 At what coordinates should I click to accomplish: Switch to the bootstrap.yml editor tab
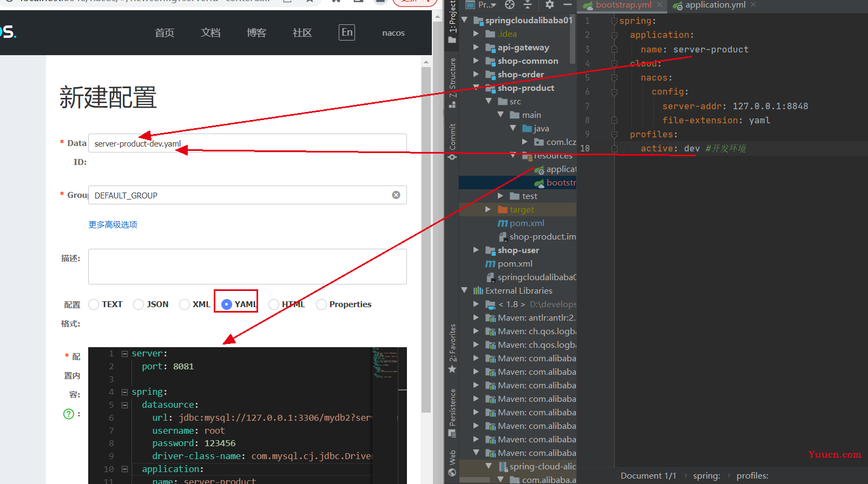[623, 5]
